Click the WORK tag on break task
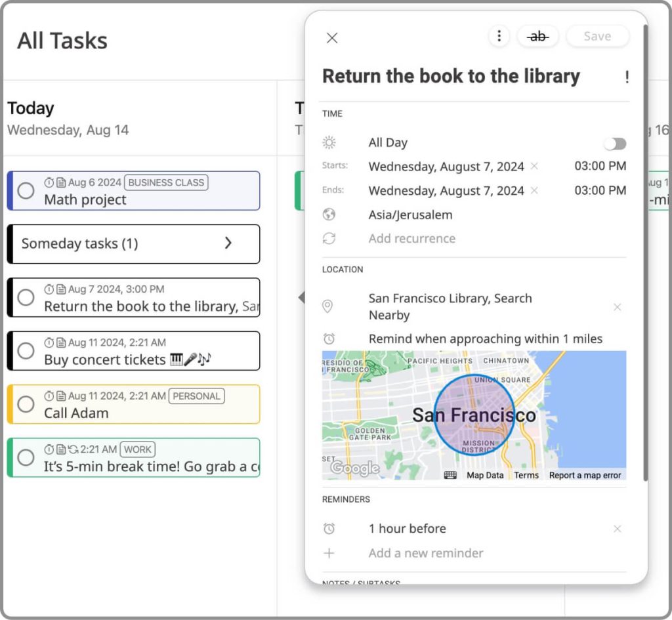 click(138, 449)
